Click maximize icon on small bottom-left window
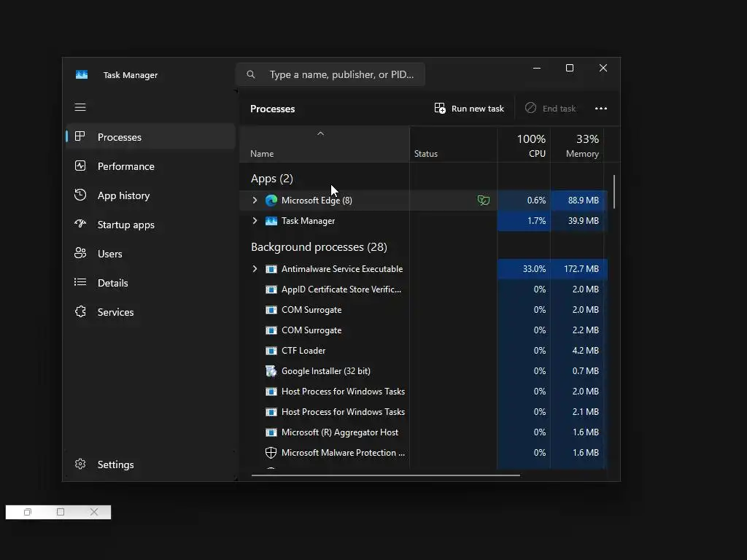 (61, 512)
